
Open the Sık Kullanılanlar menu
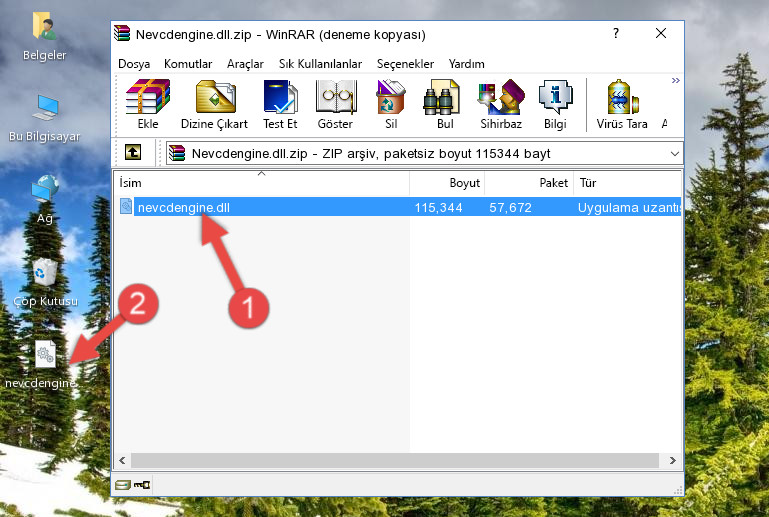point(320,64)
